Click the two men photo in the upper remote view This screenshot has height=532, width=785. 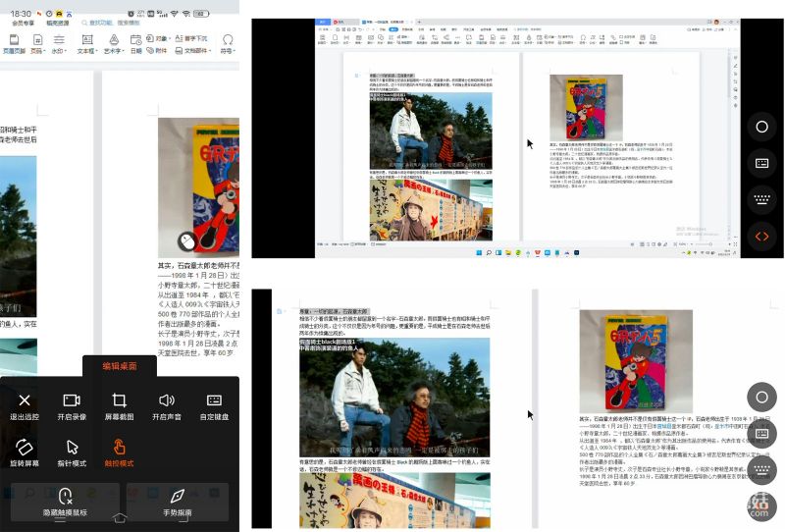pyautogui.click(x=431, y=131)
